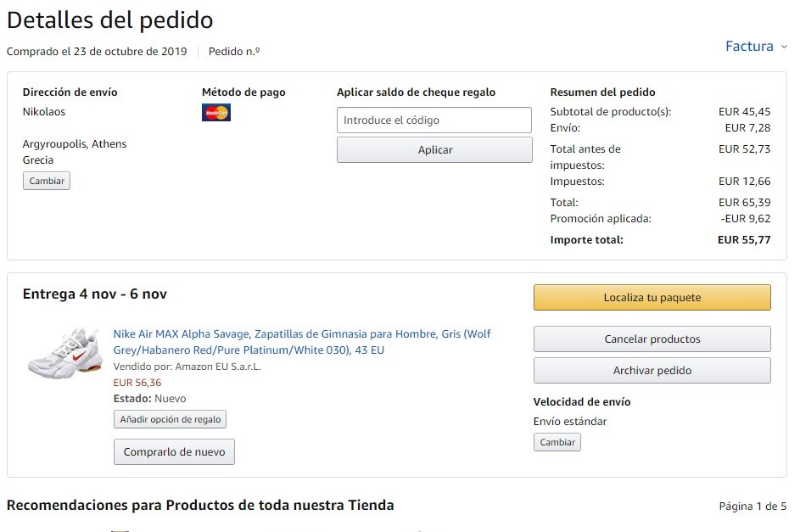Open the Nike shoe product thumbnail
This screenshot has width=800, height=532.
tap(64, 353)
